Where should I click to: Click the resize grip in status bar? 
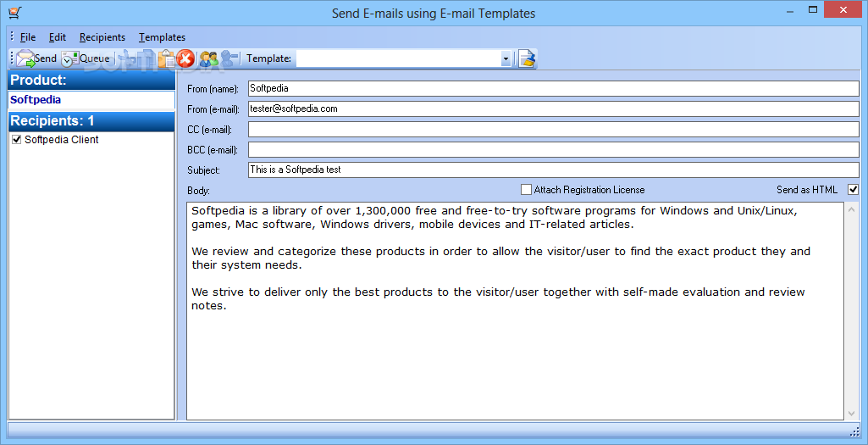coord(854,431)
